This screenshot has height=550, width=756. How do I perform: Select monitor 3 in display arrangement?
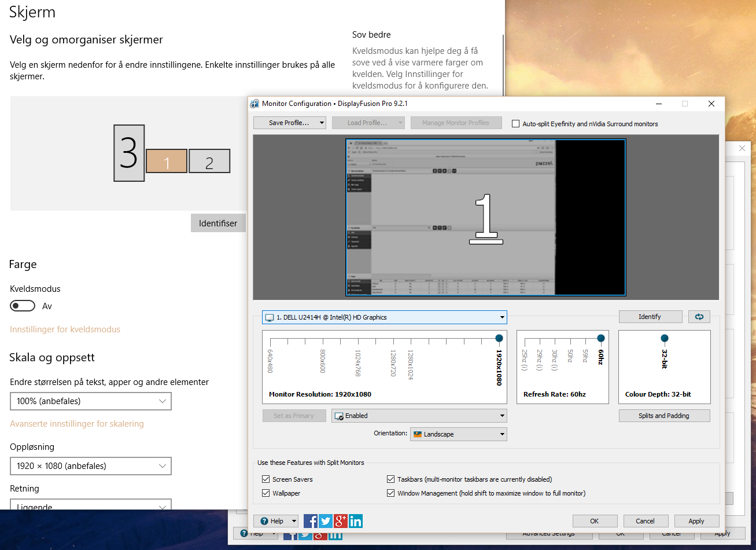coord(129,153)
